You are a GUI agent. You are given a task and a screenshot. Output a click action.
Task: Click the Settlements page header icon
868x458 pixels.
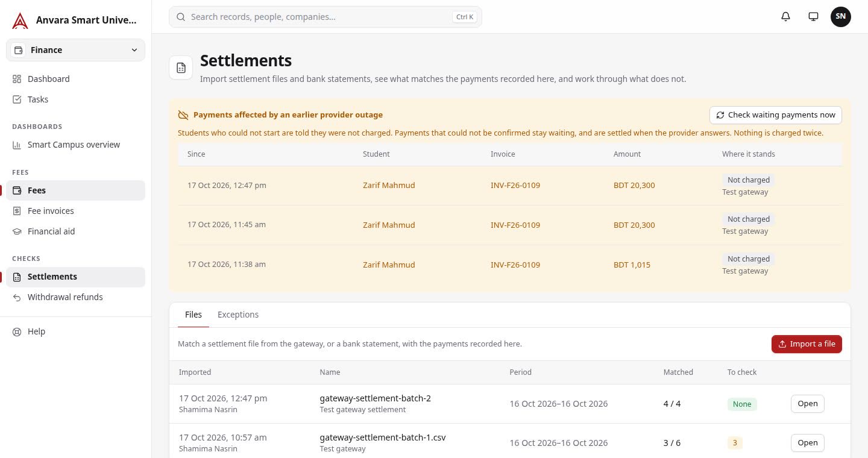point(181,67)
